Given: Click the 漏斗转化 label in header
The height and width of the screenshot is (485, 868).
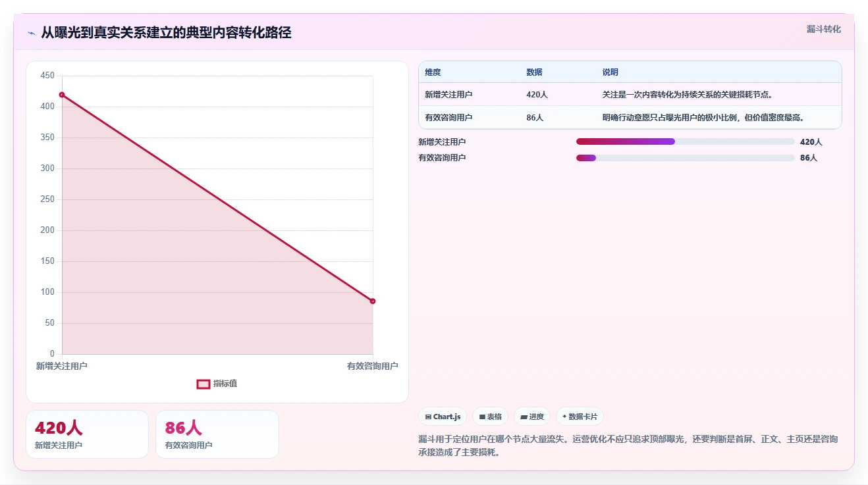Looking at the screenshot, I should pos(823,29).
